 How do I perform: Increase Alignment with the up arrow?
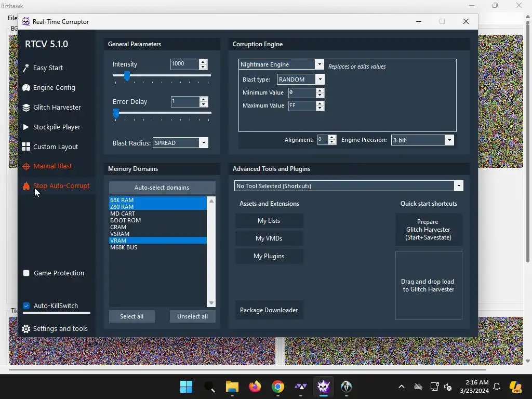(332, 137)
